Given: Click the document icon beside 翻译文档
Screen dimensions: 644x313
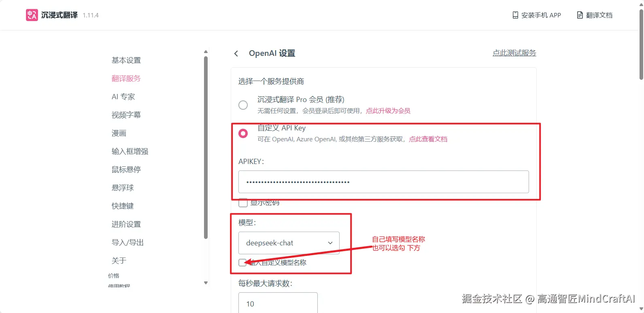Looking at the screenshot, I should (580, 15).
